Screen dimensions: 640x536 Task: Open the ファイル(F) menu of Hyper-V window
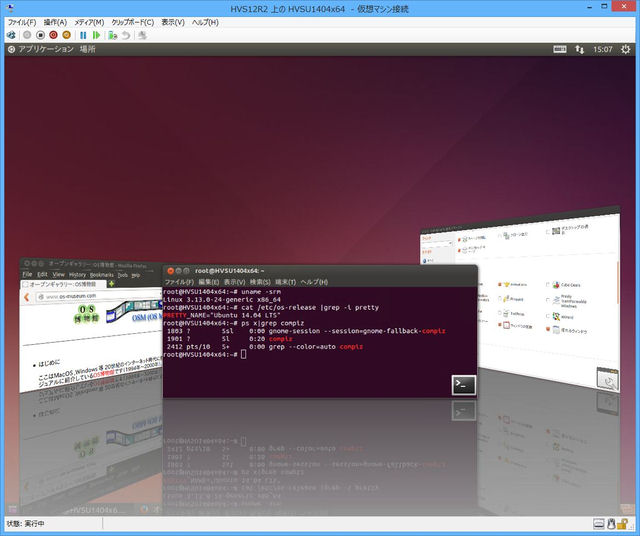[22, 22]
